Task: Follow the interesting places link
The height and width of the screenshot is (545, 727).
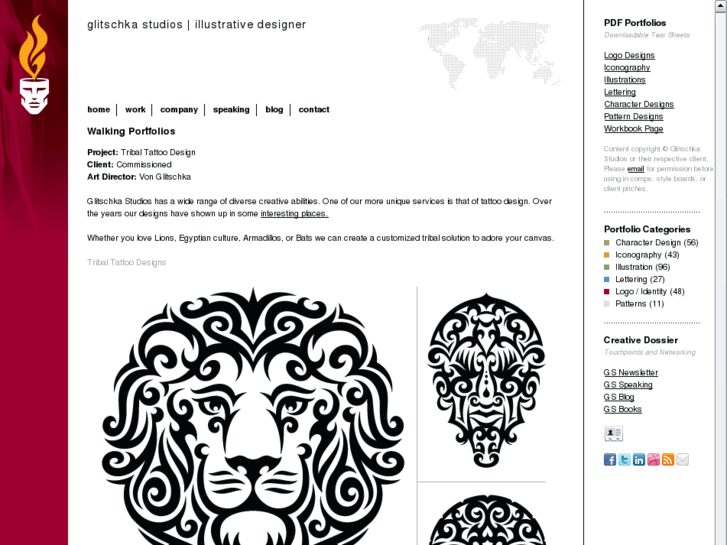Action: pos(294,213)
